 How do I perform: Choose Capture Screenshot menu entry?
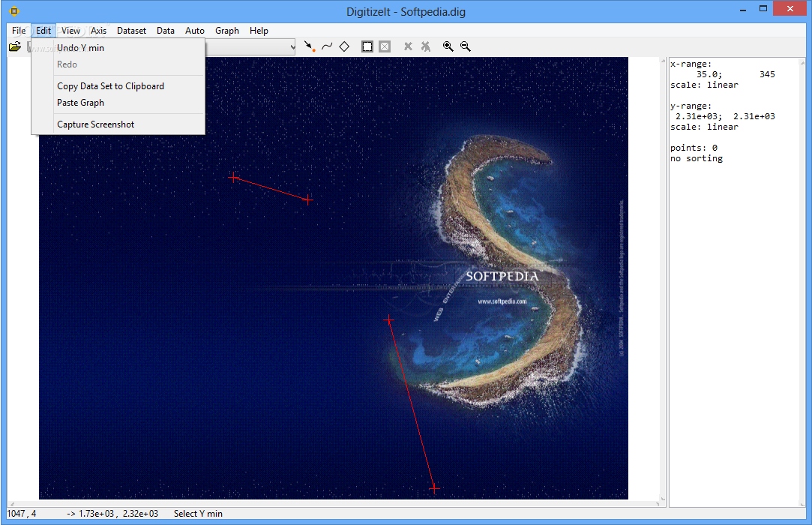[118, 124]
